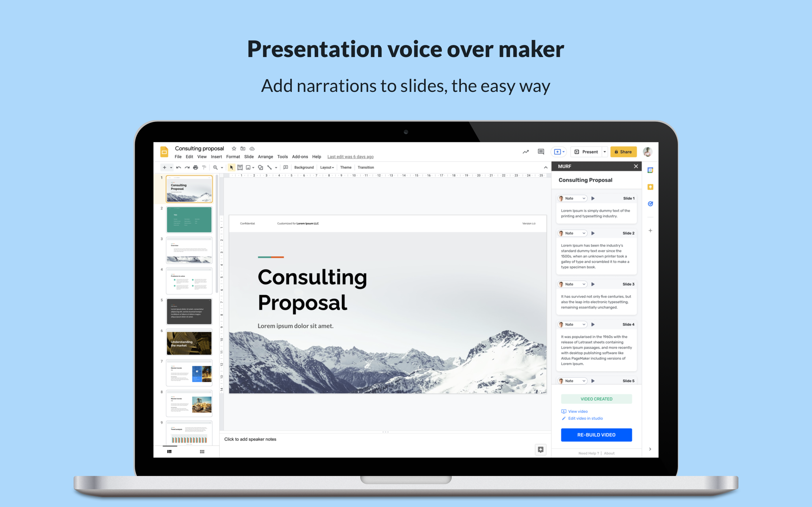Screen dimensions: 812x507
Task: Click Edit video in studio link
Action: pos(584,418)
